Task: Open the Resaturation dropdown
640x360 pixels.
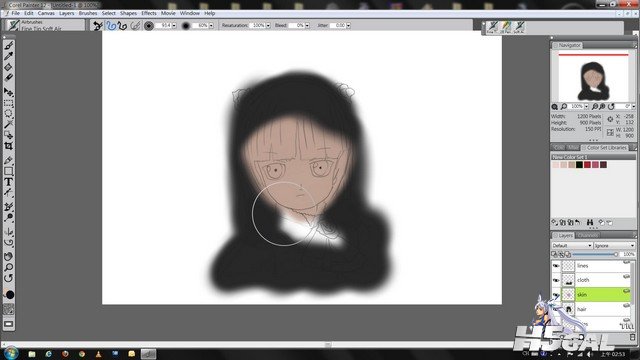Action: pyautogui.click(x=268, y=26)
